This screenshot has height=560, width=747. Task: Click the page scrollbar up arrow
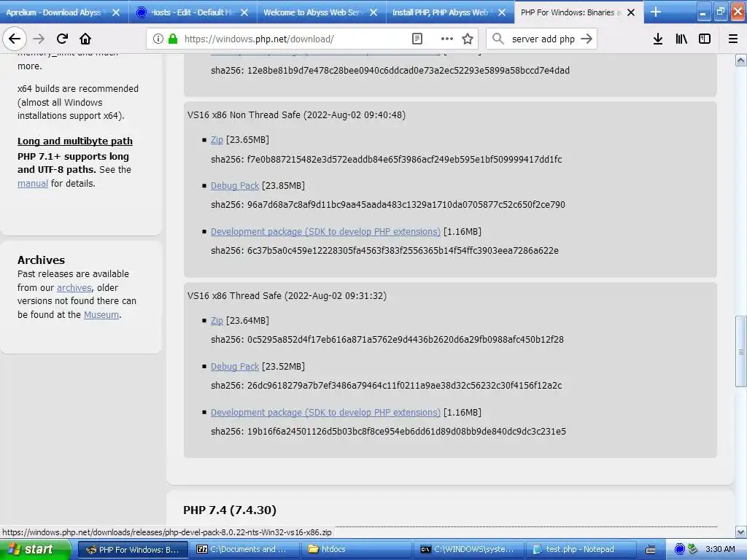[740, 60]
